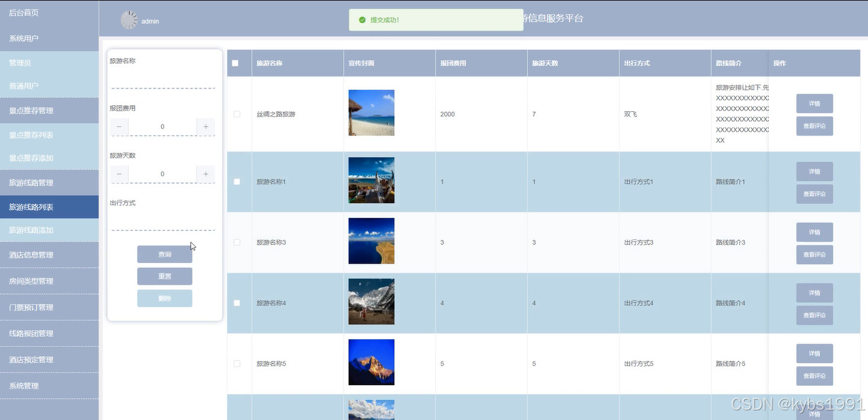Expand 景点推荐管理 menu
868x420 pixels.
coord(49,111)
